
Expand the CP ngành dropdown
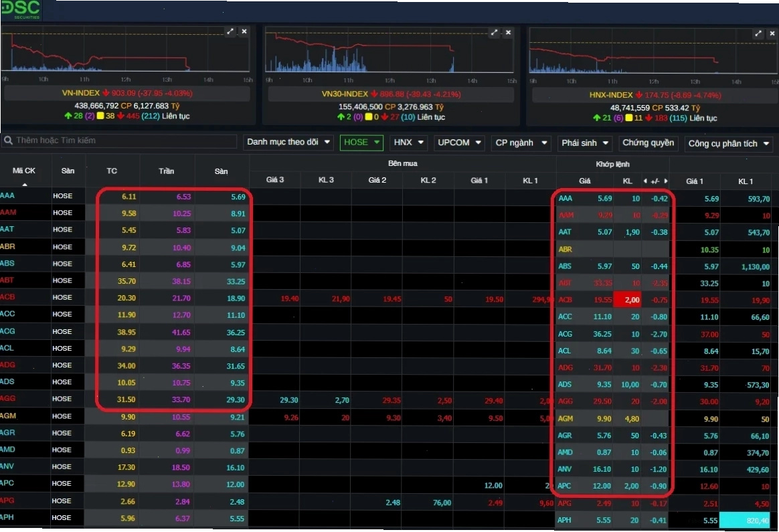521,143
